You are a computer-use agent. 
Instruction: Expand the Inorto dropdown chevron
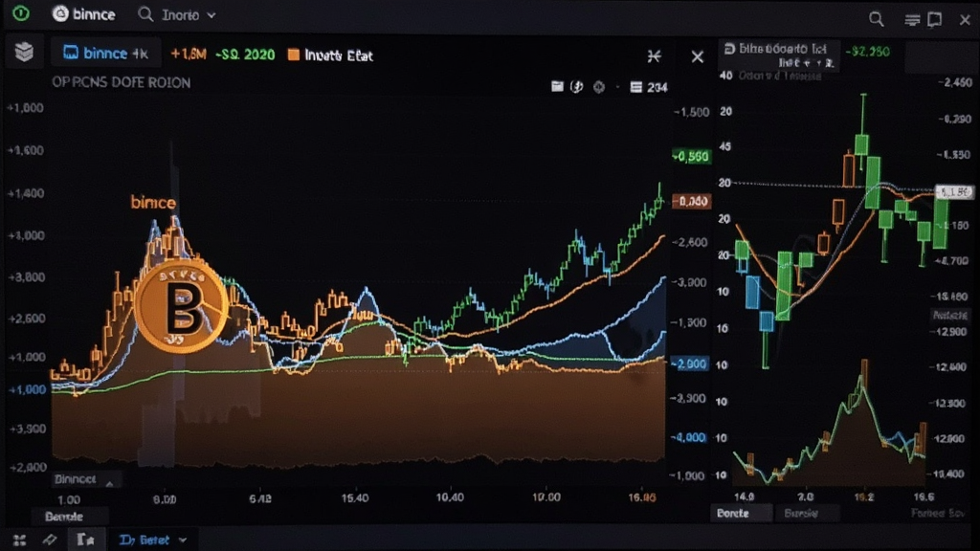(212, 15)
